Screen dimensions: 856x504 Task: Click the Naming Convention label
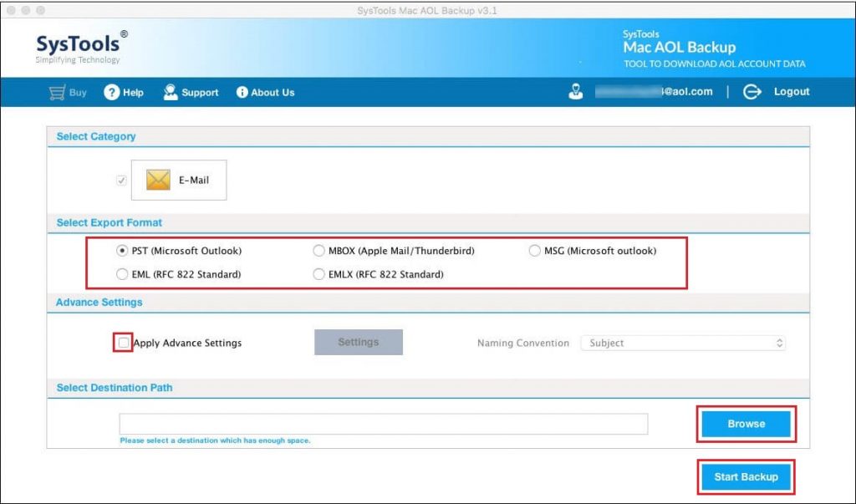tap(523, 343)
